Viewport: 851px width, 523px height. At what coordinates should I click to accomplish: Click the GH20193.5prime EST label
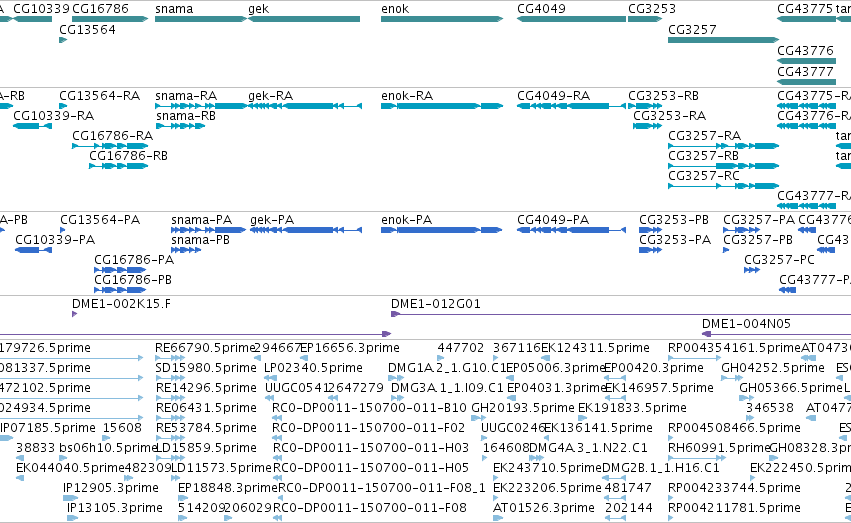523,408
